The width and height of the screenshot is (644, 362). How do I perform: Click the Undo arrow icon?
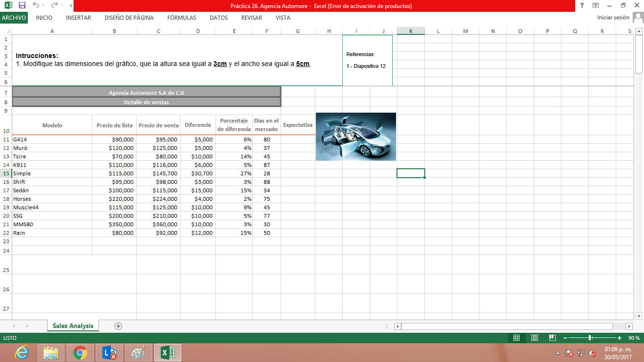[x=36, y=6]
